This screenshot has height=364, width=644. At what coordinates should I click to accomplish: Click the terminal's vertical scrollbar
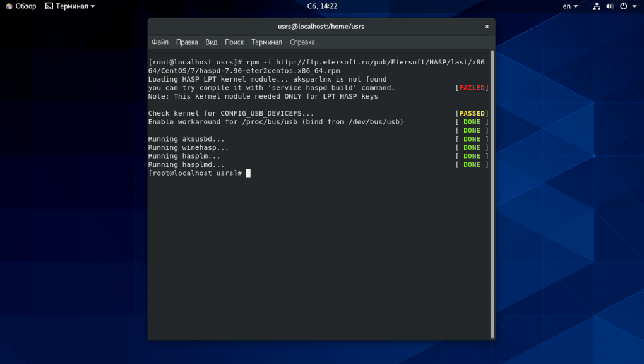point(492,190)
